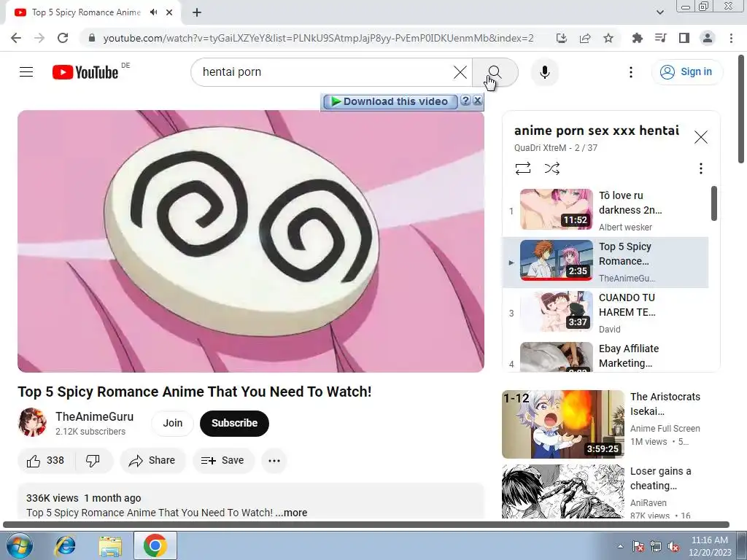747x560 pixels.
Task: Toggle shuffle playlist
Action: 551,168
